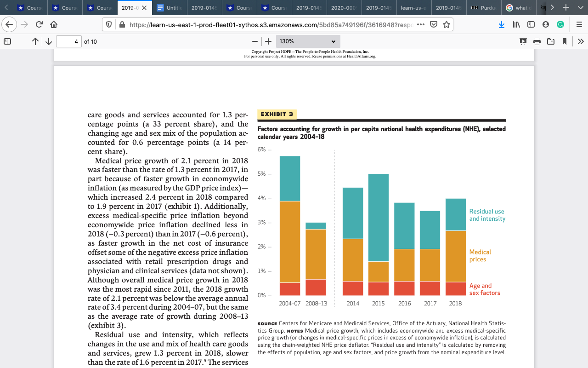
Task: Click the '6%' y-axis label
Action: tap(261, 150)
